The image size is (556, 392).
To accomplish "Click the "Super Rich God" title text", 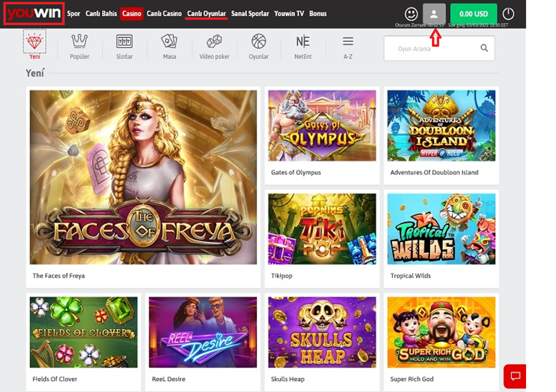I will pos(412,379).
